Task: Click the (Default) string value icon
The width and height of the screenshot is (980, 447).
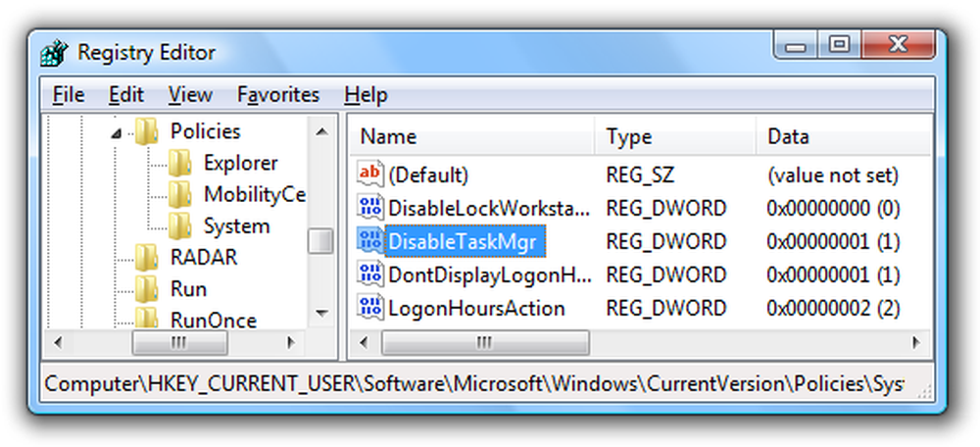Action: pos(369,174)
